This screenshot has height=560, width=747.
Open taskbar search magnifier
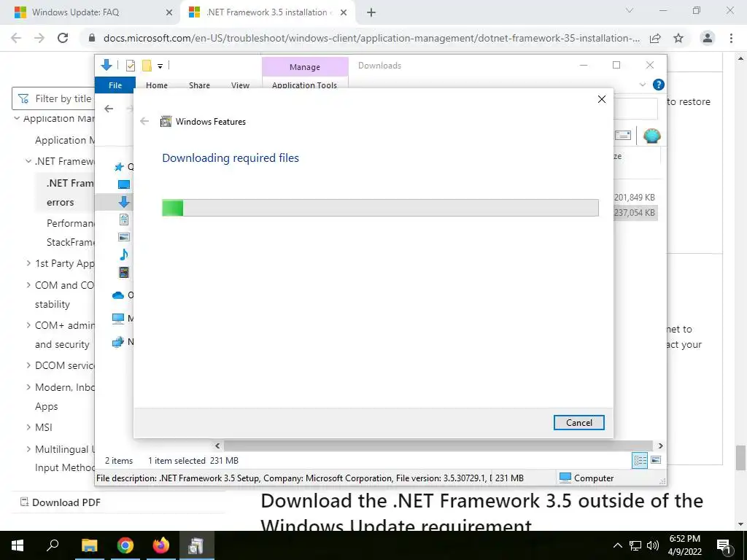53,545
